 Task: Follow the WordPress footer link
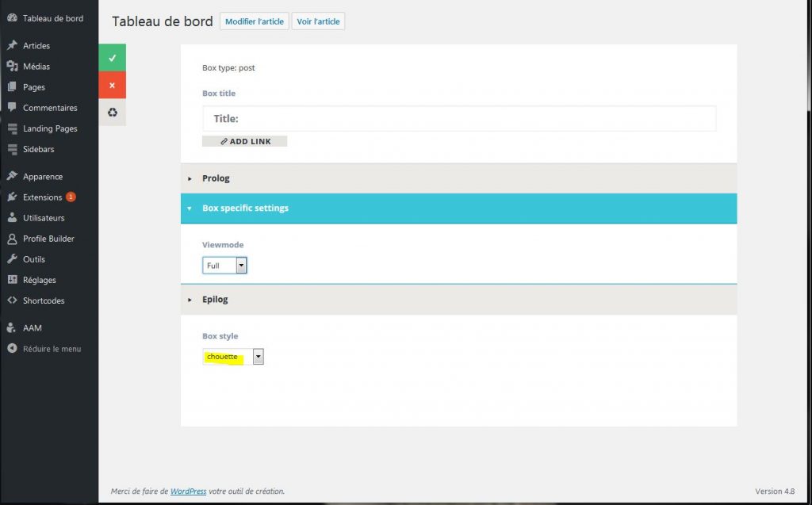point(188,491)
